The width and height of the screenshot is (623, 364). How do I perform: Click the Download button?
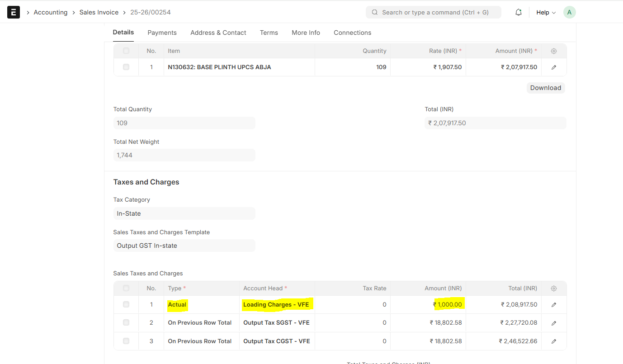545,87
